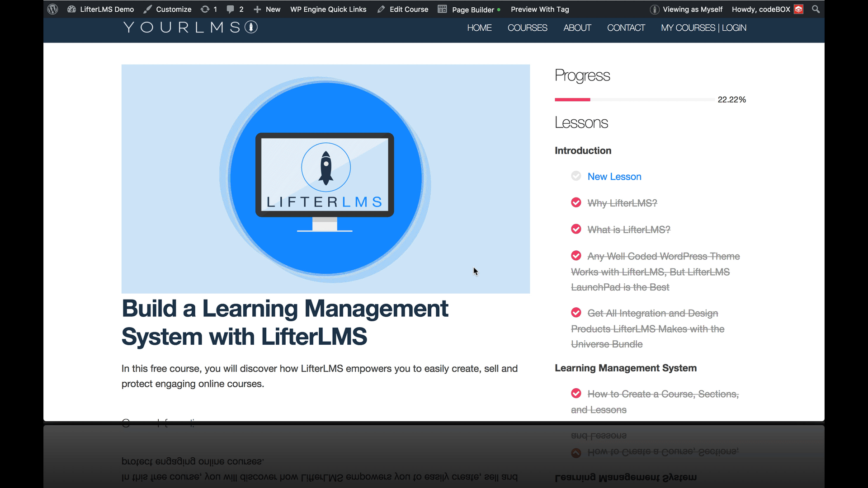The image size is (868, 488).
Task: Click the Why LifterLMS? completed check icon
Action: pos(576,202)
